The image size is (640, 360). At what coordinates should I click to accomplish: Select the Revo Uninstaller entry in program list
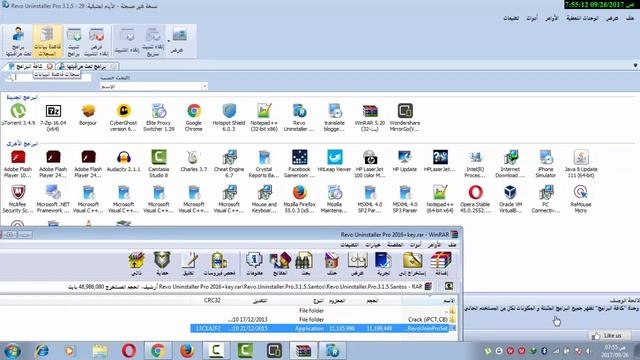tap(299, 118)
